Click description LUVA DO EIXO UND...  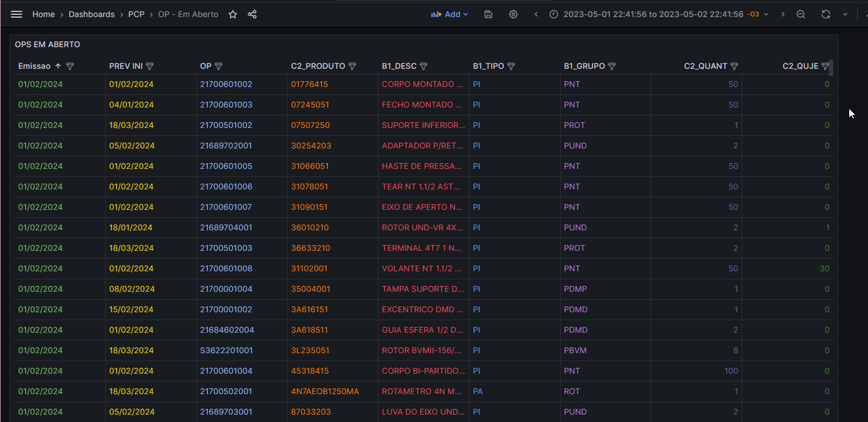click(x=422, y=412)
